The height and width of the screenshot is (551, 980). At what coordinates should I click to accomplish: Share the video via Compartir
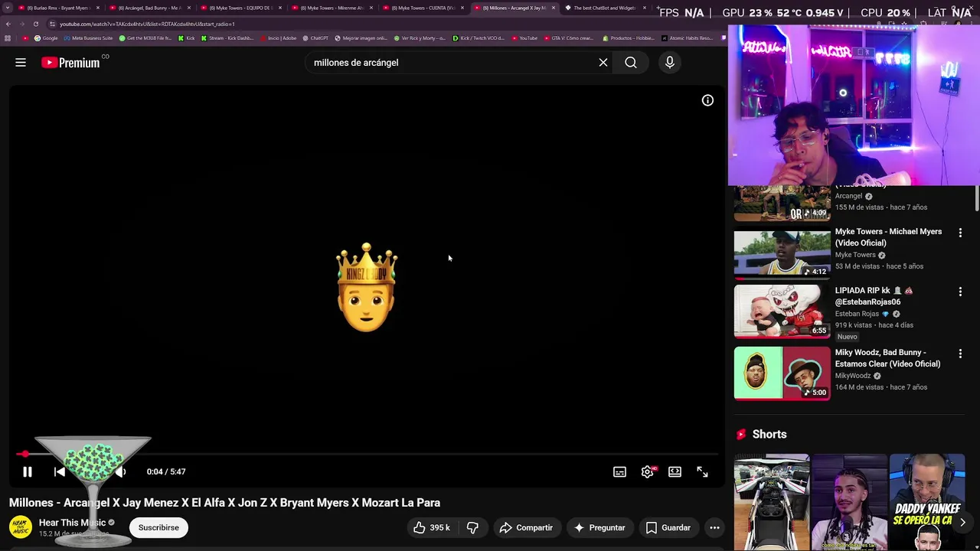[525, 527]
